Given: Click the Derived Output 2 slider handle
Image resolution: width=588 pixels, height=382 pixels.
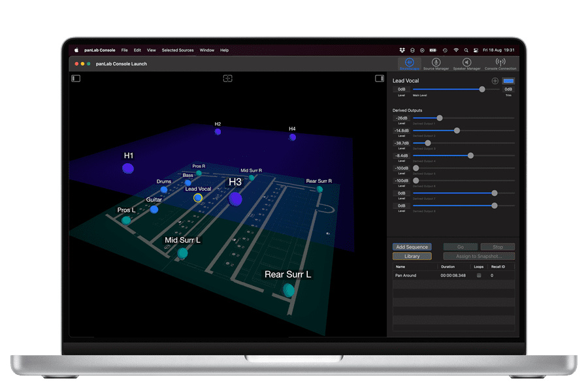Looking at the screenshot, I should 457,131.
